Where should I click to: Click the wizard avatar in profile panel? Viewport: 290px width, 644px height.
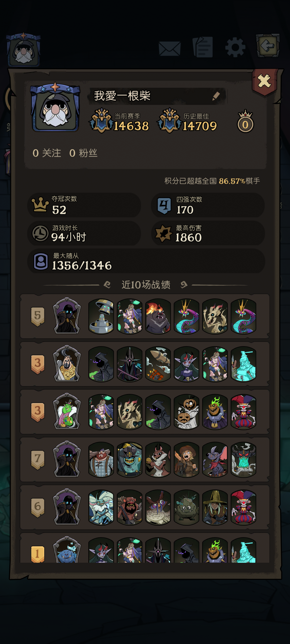tap(55, 107)
